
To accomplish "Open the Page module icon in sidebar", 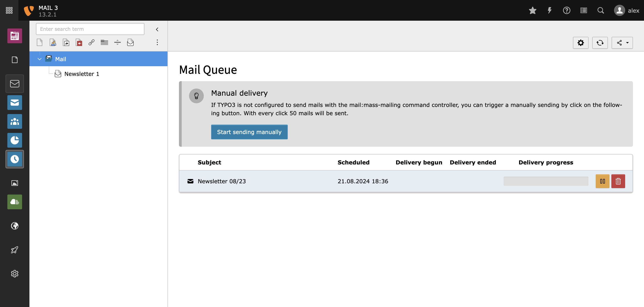I will [14, 60].
